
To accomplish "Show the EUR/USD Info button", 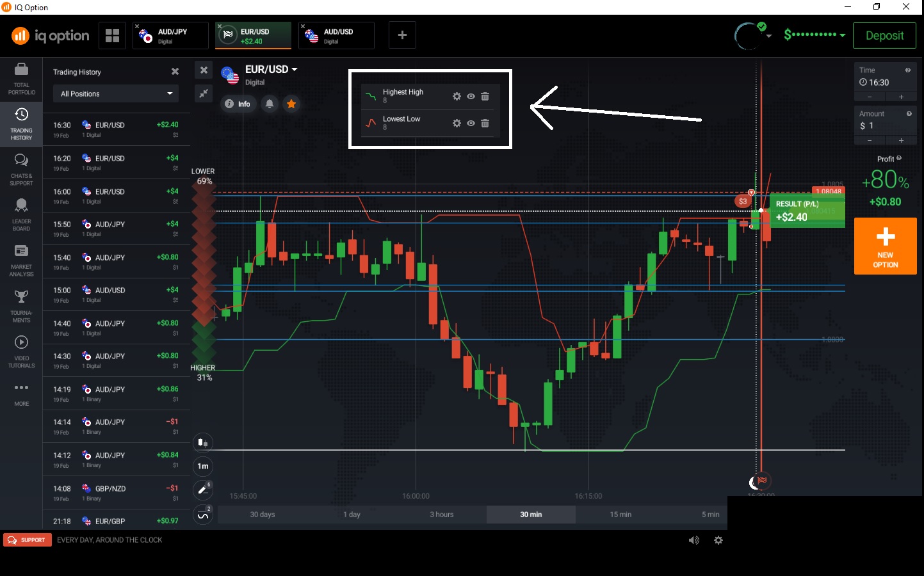I will pos(238,104).
